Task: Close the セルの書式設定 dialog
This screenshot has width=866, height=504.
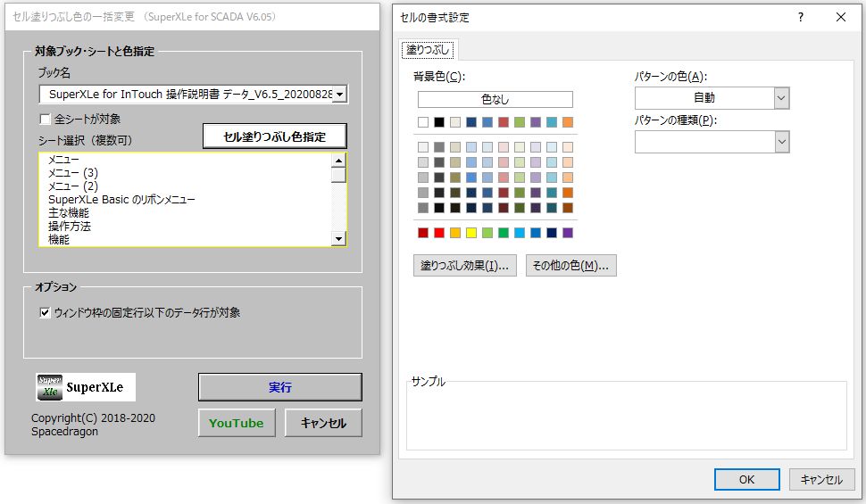Action: click(841, 17)
